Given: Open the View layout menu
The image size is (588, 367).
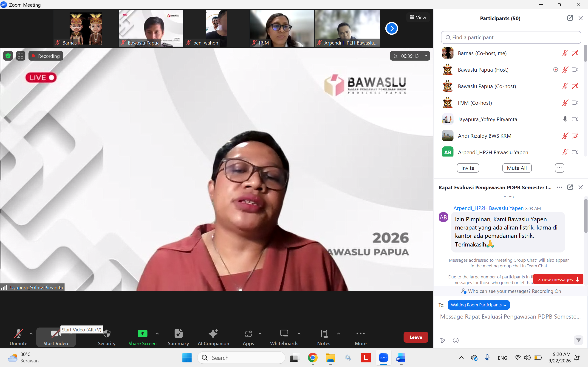Looking at the screenshot, I should pyautogui.click(x=418, y=17).
